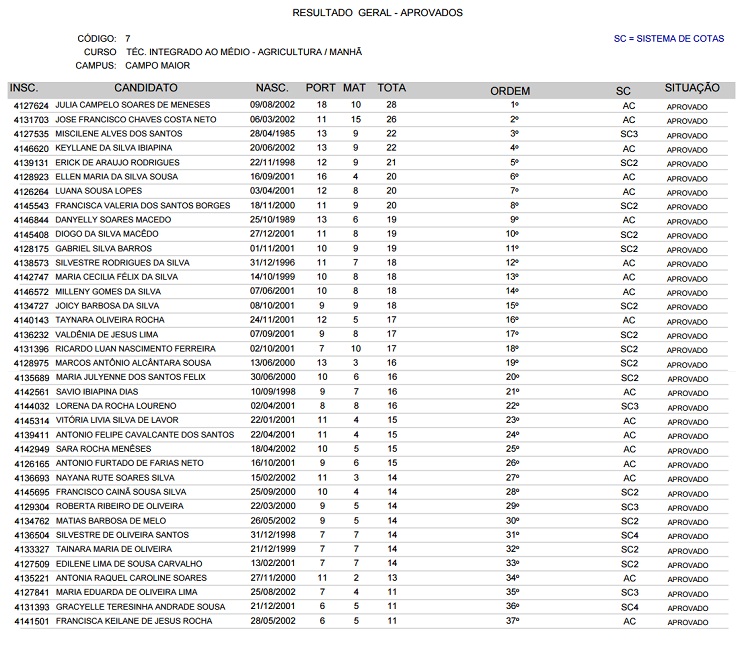Click birth date 22/11/1998
748x656 pixels.
(272, 162)
